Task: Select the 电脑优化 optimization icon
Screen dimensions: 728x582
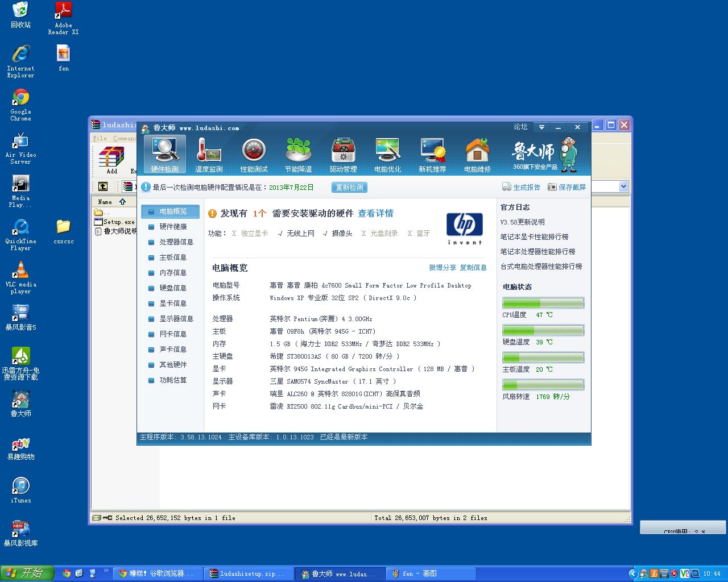Action: click(x=387, y=154)
